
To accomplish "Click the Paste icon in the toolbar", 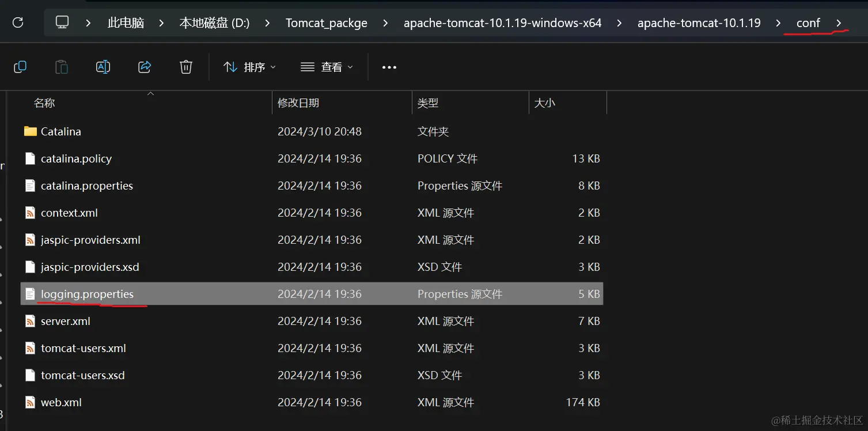I will click(62, 67).
